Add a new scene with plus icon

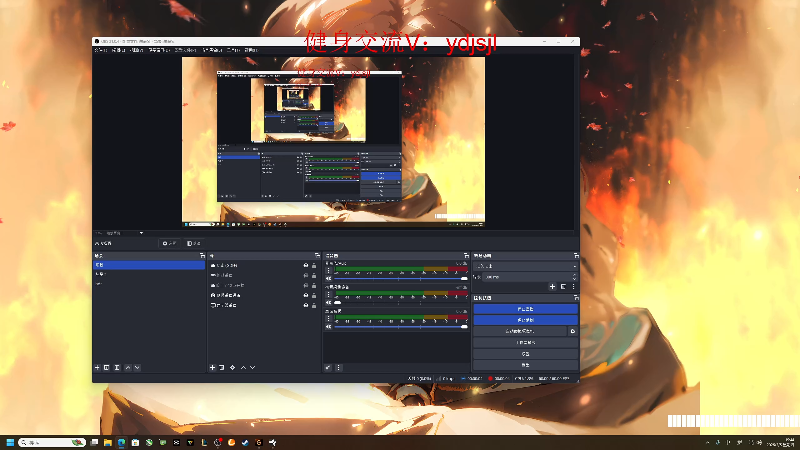97,367
